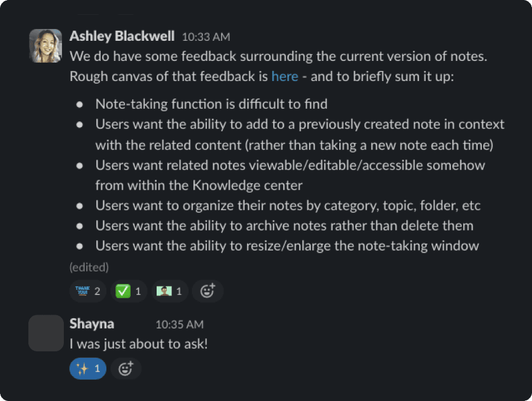Click Ashley Blackwell's name
The width and height of the screenshot is (532, 401).
coord(122,36)
